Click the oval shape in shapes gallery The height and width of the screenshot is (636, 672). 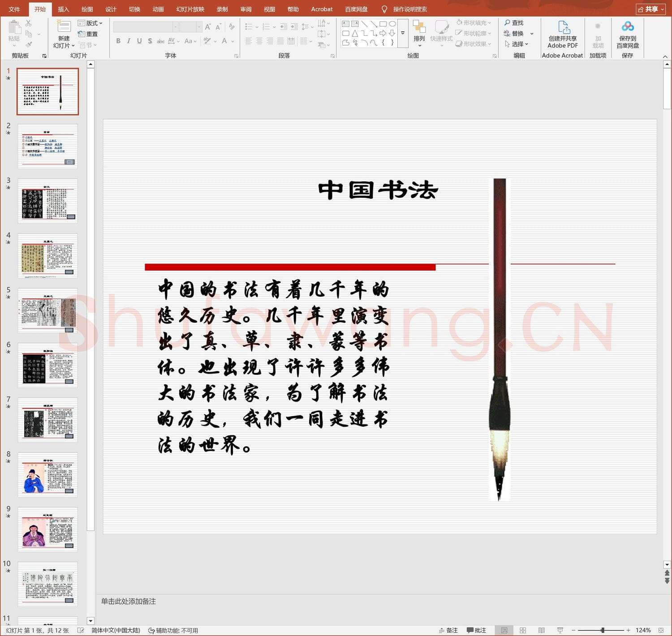[x=392, y=24]
